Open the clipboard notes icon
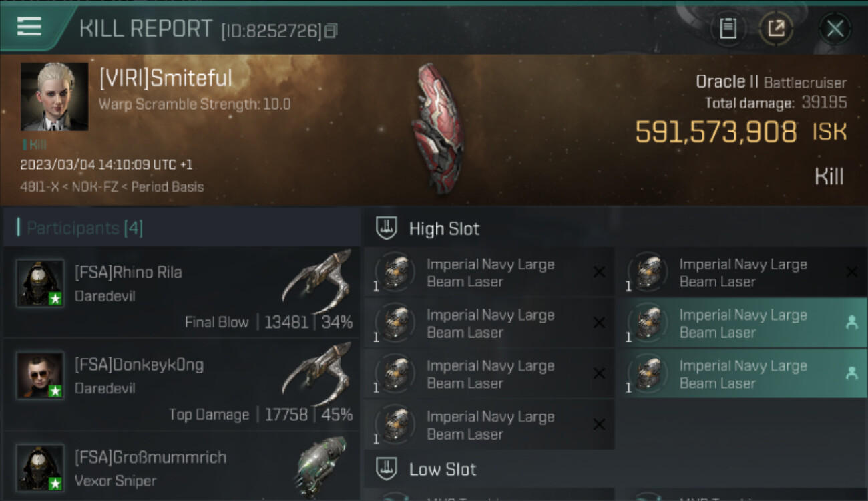This screenshot has height=501, width=868. [x=728, y=29]
